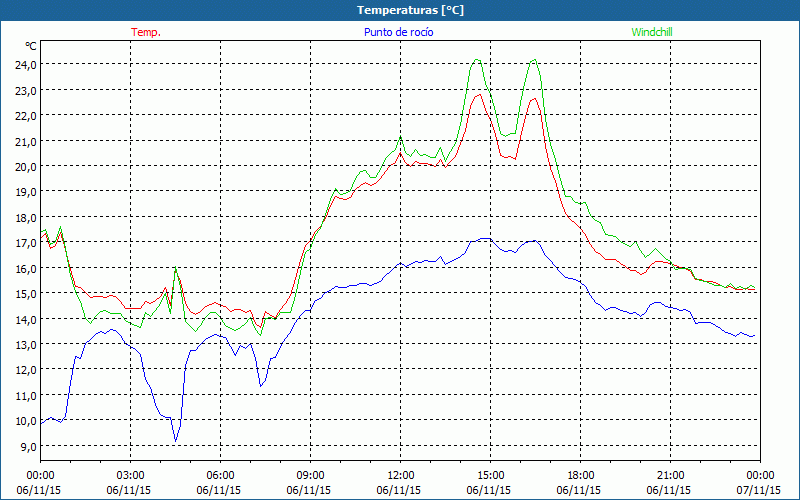Click the 15:00 time axis label
Screen dimensions: 800x500
click(490, 476)
